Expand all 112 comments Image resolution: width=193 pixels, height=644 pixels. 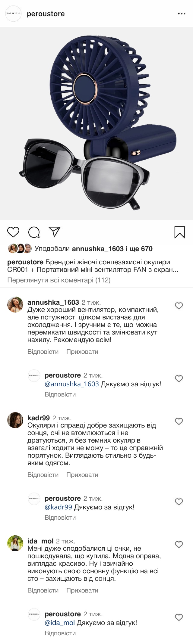59,280
